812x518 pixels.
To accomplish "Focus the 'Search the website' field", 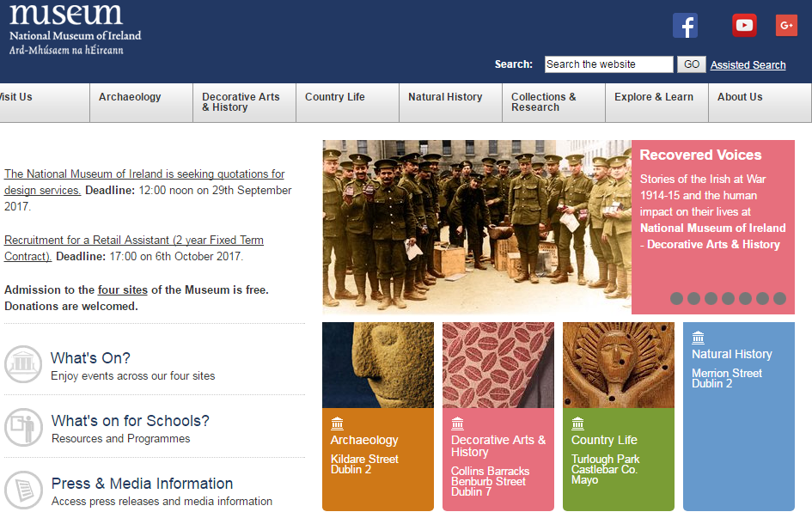I will tap(608, 64).
